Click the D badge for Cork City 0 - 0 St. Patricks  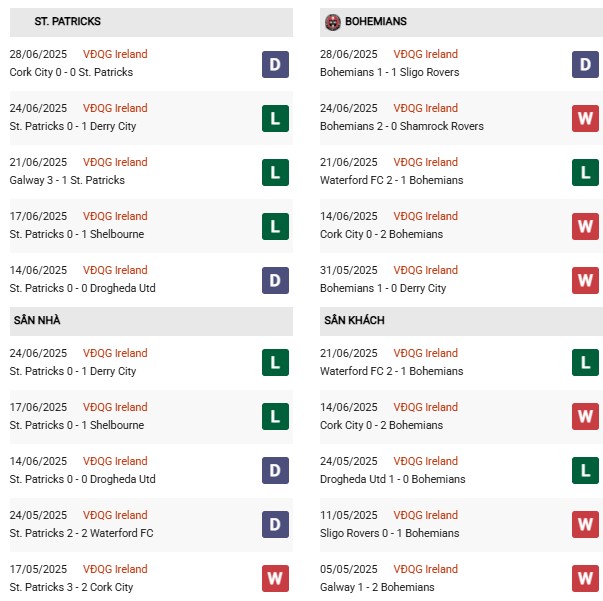[275, 65]
